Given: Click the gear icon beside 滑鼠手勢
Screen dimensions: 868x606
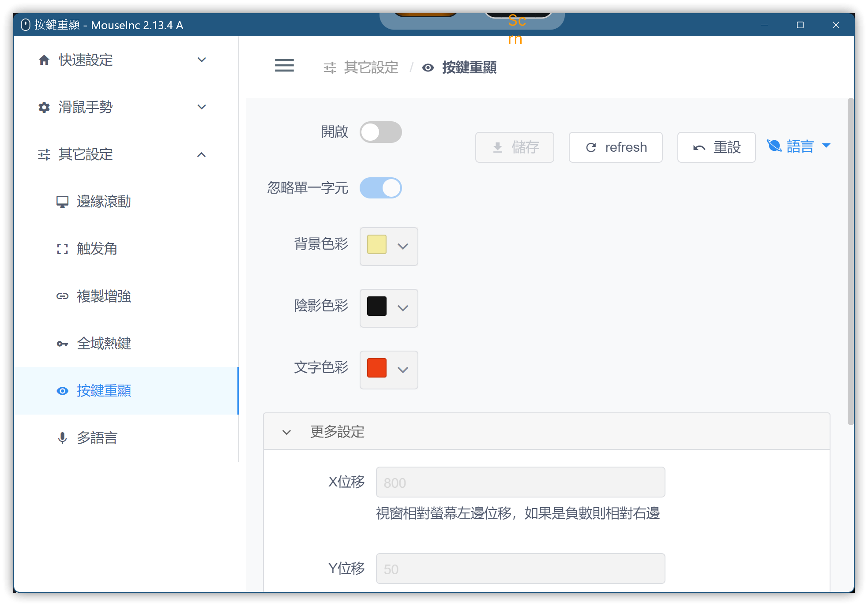Looking at the screenshot, I should tap(44, 107).
